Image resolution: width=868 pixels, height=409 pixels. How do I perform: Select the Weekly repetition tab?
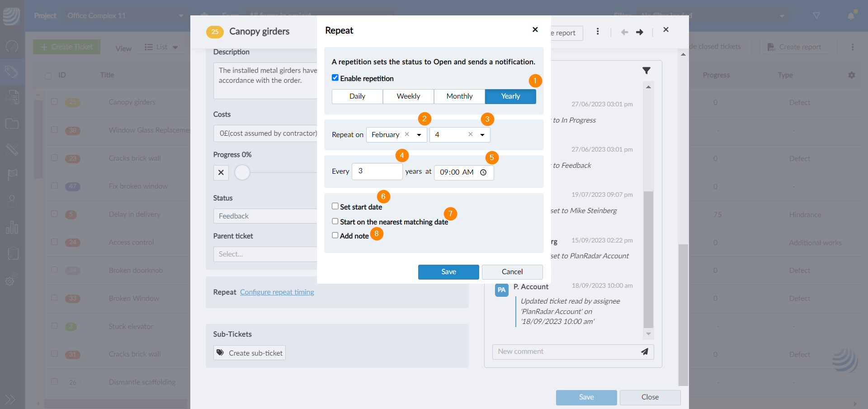tap(408, 96)
